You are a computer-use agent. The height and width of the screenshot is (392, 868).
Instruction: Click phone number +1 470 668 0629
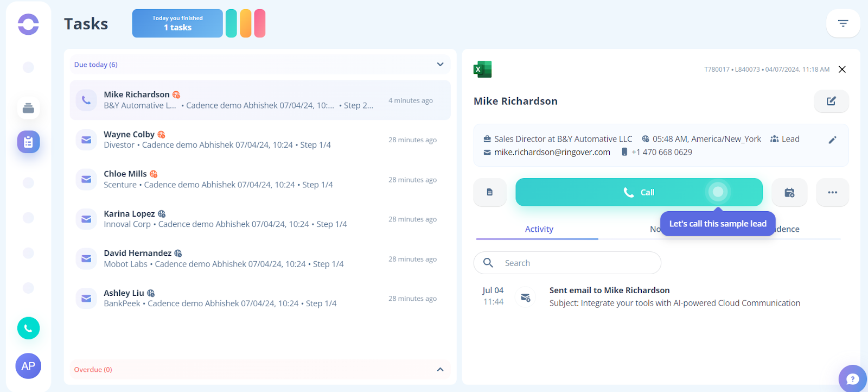coord(662,152)
